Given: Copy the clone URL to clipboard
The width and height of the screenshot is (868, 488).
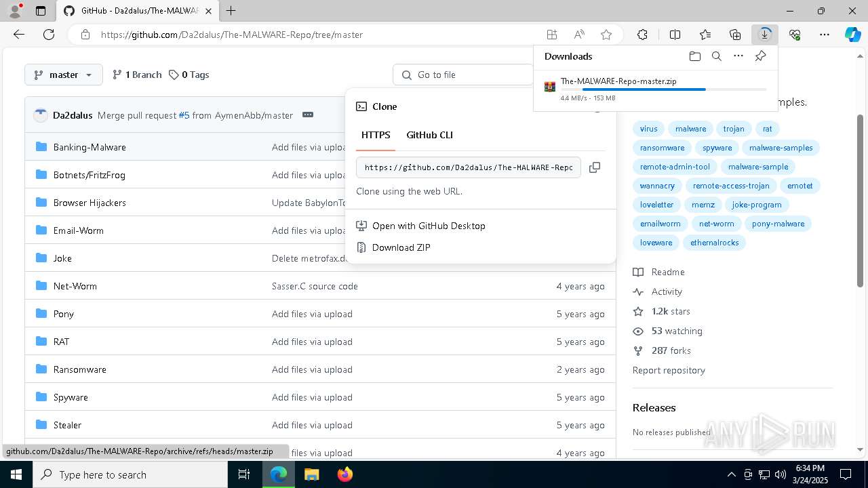Looking at the screenshot, I should point(595,167).
